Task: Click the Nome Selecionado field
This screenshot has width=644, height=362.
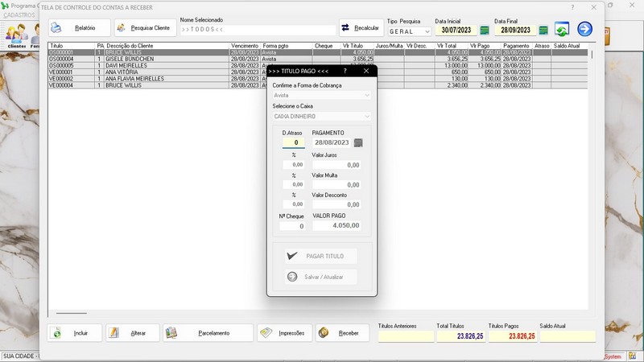Action: (258, 30)
